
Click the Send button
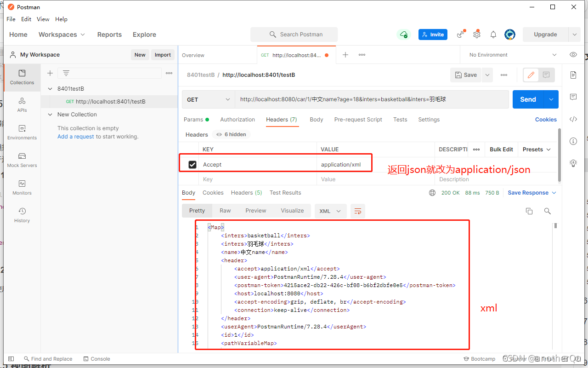(528, 99)
